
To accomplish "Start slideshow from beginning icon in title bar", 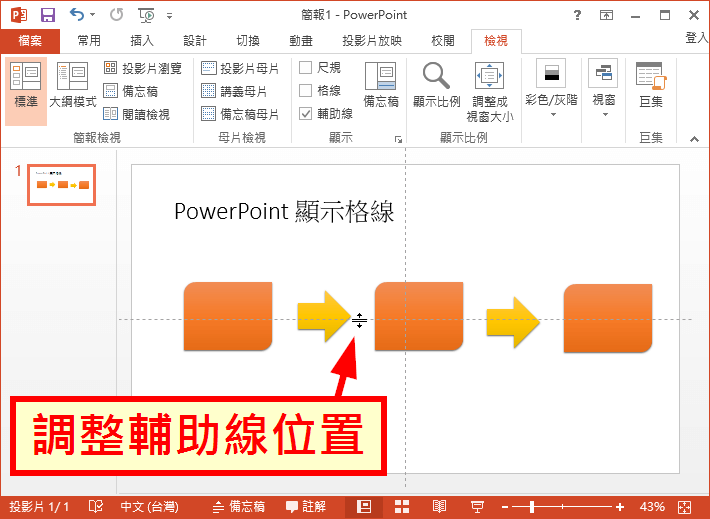I will click(146, 15).
